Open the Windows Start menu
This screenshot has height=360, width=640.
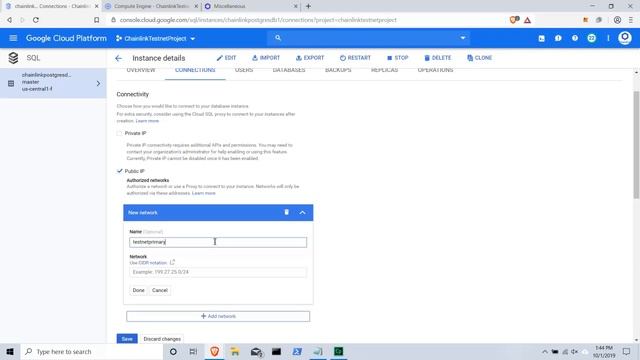(10, 351)
